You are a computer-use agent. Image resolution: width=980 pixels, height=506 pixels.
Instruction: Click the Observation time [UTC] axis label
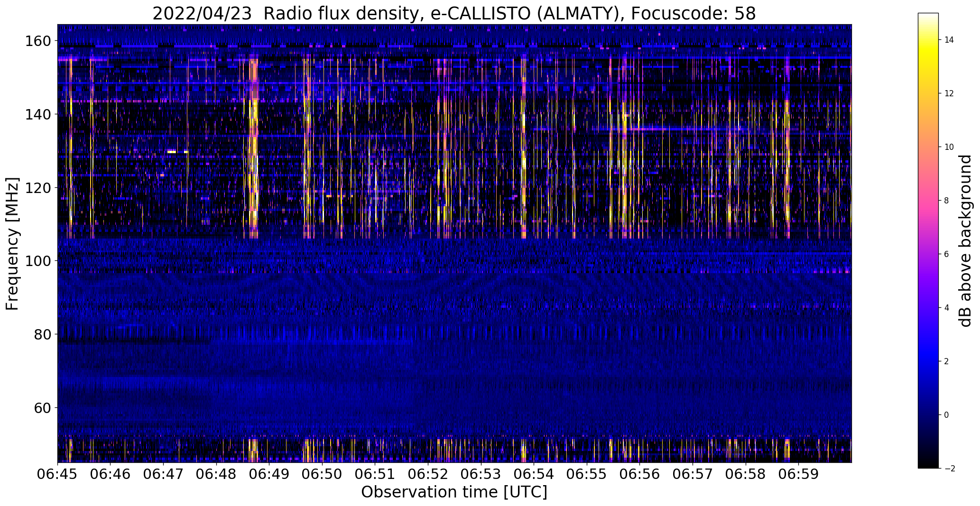pos(454,492)
